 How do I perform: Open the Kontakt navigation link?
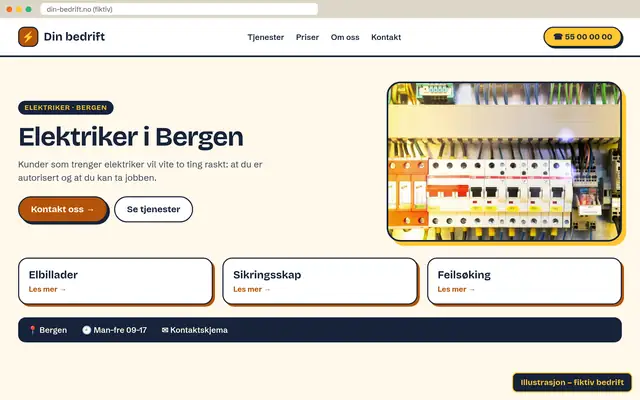coord(386,37)
